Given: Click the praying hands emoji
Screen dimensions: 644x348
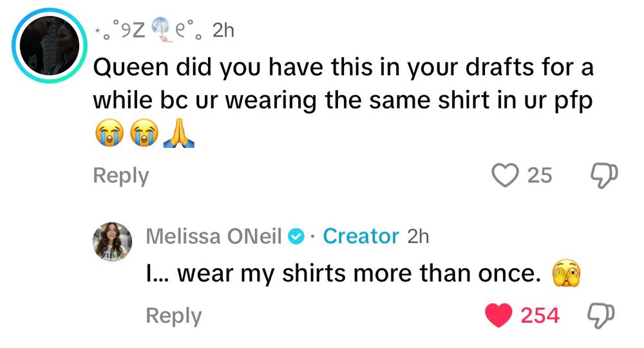Looking at the screenshot, I should pos(179,133).
